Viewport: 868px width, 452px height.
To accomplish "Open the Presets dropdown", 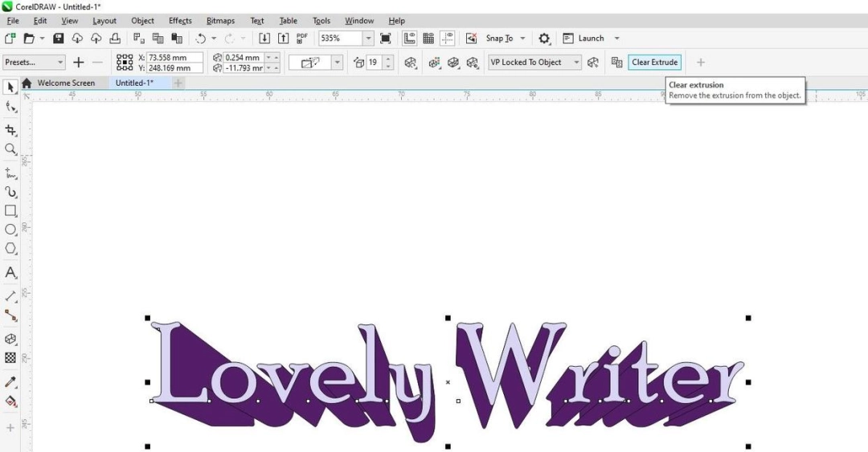I will click(x=34, y=63).
